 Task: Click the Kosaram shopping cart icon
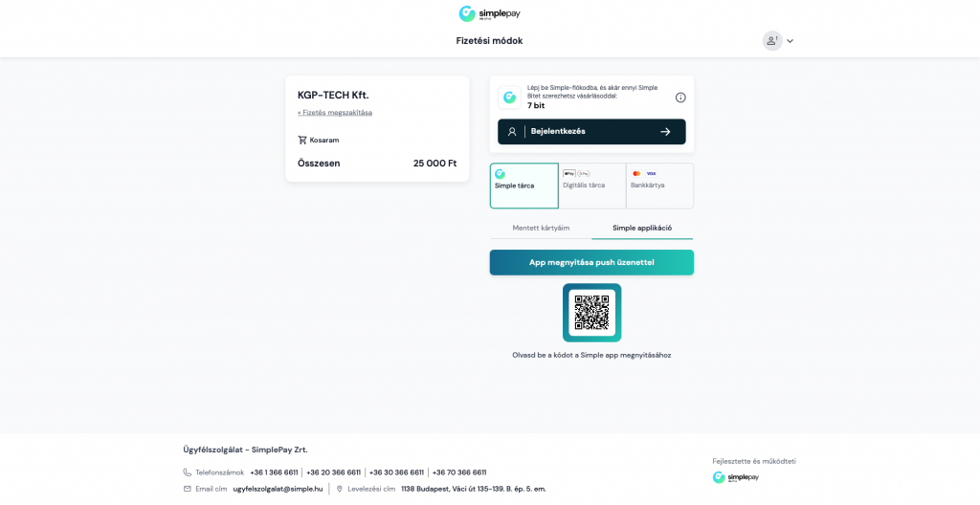click(302, 140)
